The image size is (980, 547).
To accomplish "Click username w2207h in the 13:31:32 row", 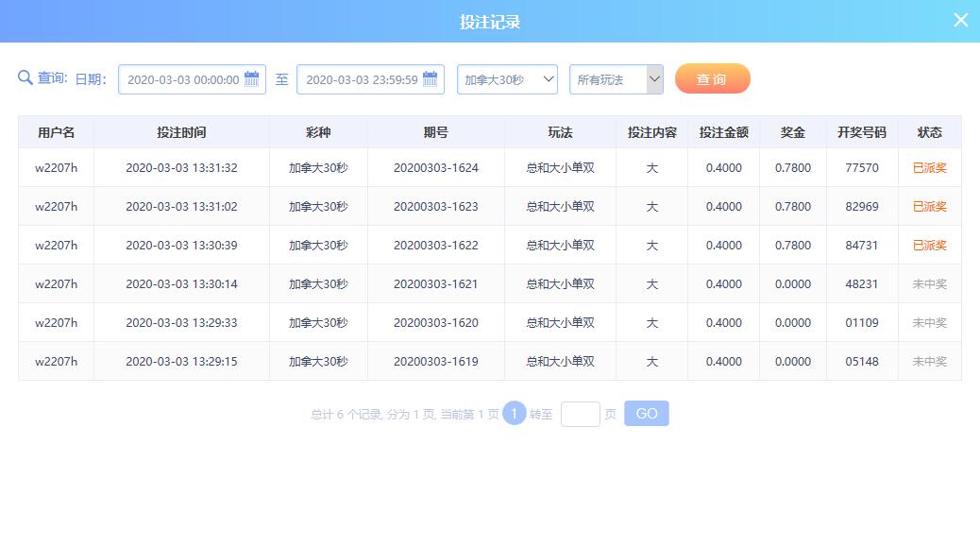I will click(57, 167).
